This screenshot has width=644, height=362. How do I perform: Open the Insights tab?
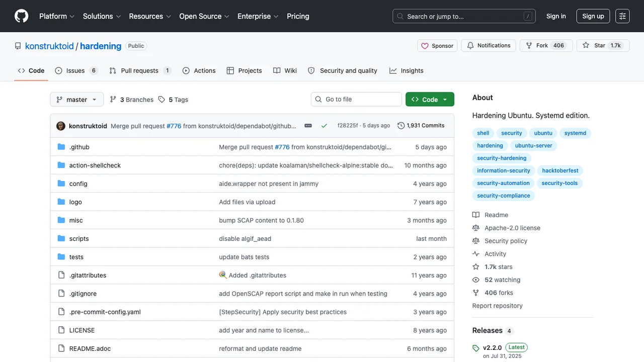407,71
